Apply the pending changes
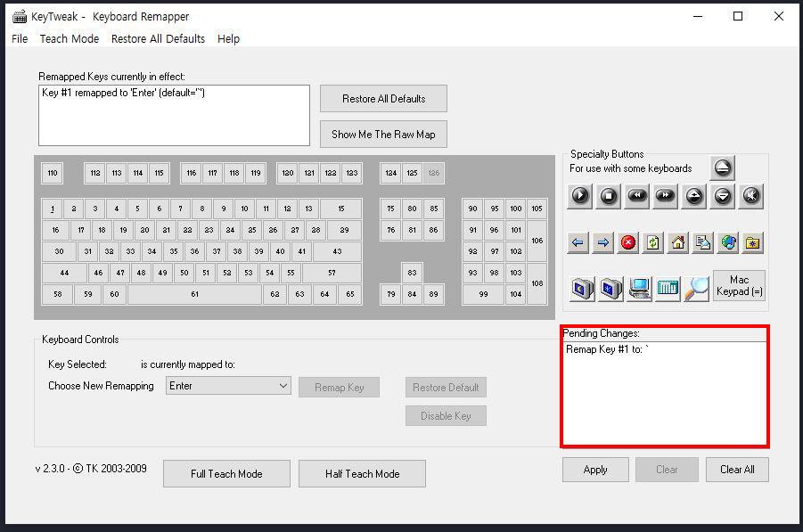Image resolution: width=803 pixels, height=532 pixels. coord(595,470)
